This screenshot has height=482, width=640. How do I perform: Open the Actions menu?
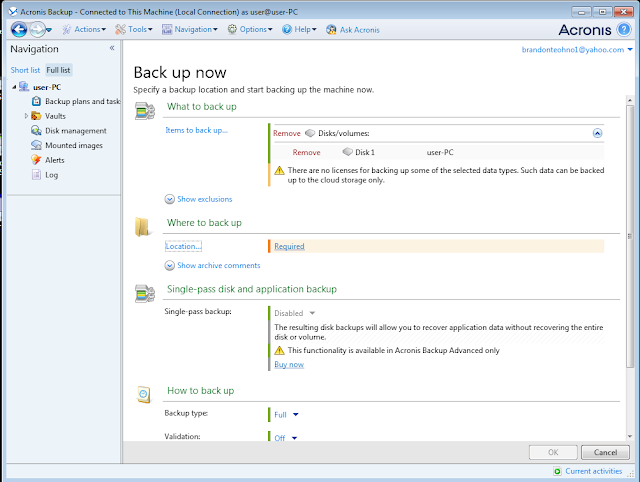pyautogui.click(x=84, y=29)
